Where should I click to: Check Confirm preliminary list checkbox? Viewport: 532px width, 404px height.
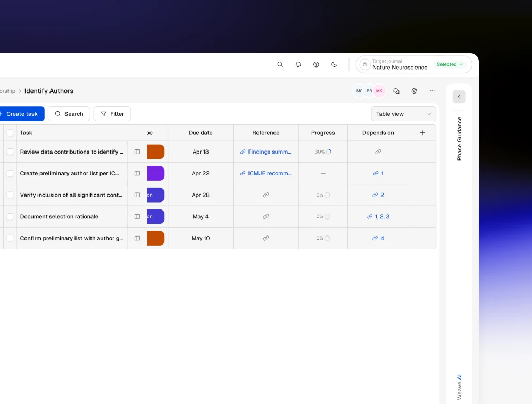point(10,238)
